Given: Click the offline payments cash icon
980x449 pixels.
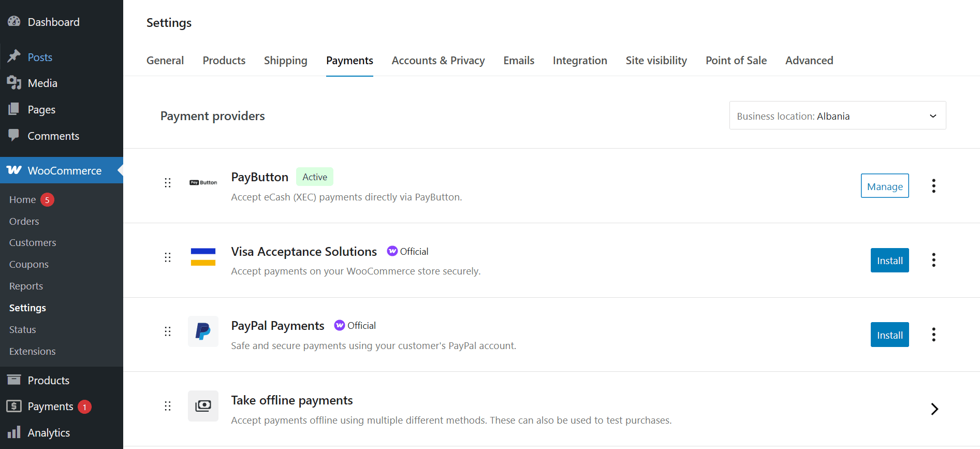Looking at the screenshot, I should (203, 406).
